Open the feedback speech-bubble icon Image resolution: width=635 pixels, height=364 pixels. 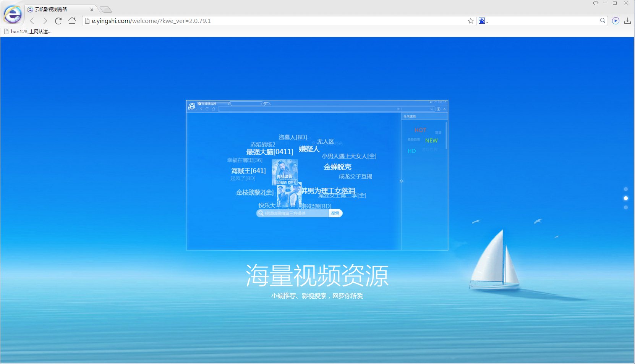point(595,3)
